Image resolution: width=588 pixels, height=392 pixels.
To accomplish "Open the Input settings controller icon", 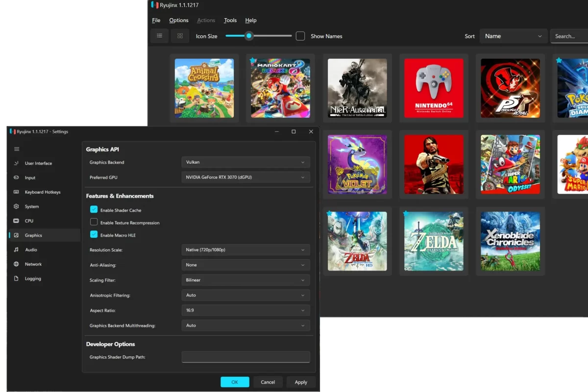I will point(16,178).
